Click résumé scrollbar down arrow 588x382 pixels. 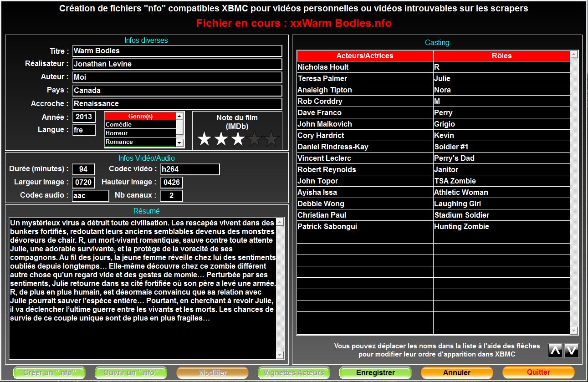(x=280, y=355)
